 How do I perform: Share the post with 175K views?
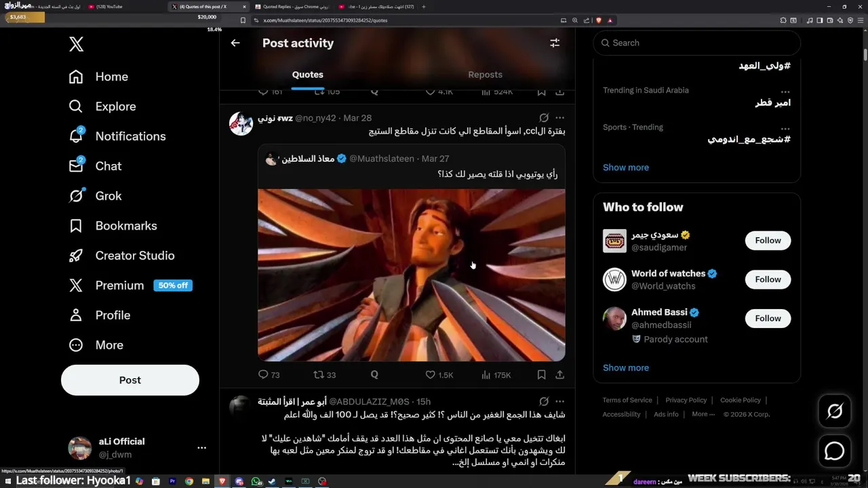click(559, 375)
